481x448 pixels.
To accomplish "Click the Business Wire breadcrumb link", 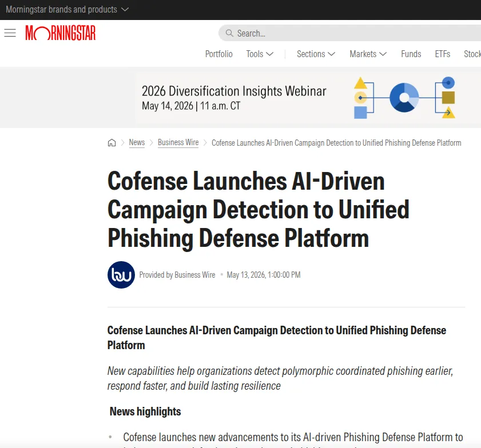I will [x=178, y=142].
